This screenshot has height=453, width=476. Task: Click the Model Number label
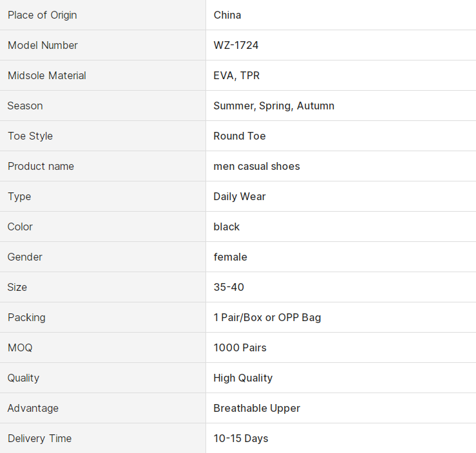click(43, 45)
